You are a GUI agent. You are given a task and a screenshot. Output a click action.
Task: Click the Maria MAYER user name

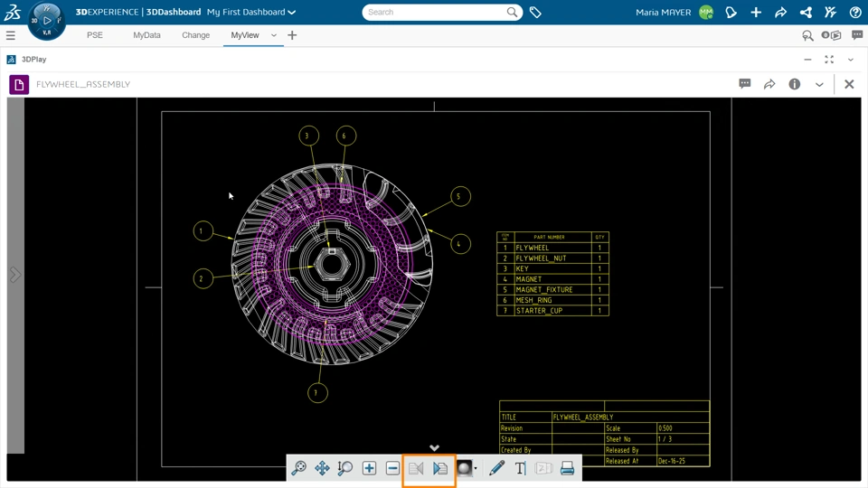[x=663, y=12]
